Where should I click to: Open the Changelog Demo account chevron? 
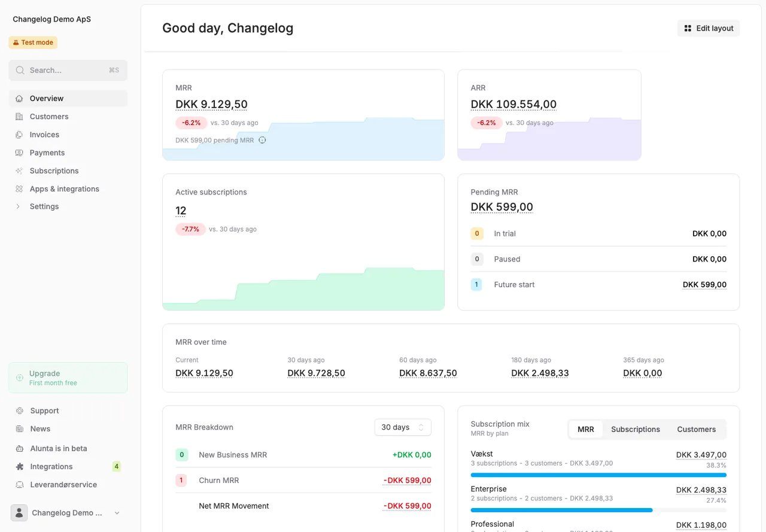[x=117, y=513]
